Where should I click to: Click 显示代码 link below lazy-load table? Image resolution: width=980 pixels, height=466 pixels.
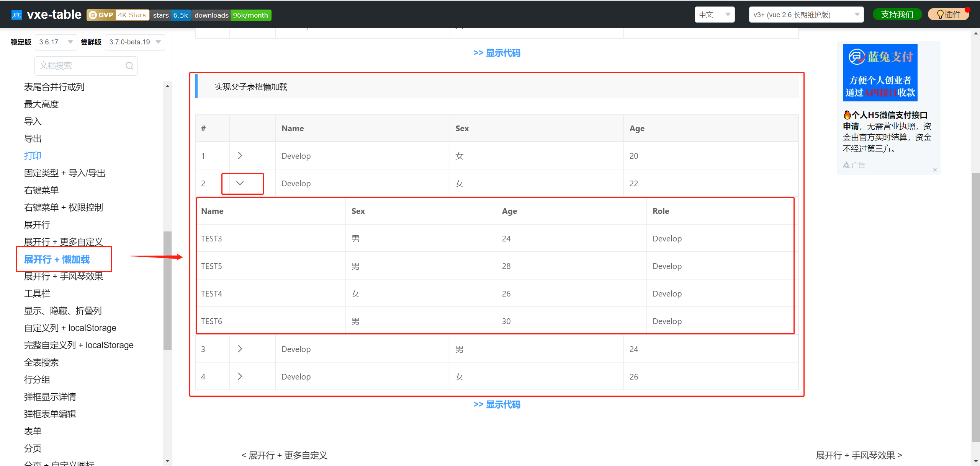(497, 404)
